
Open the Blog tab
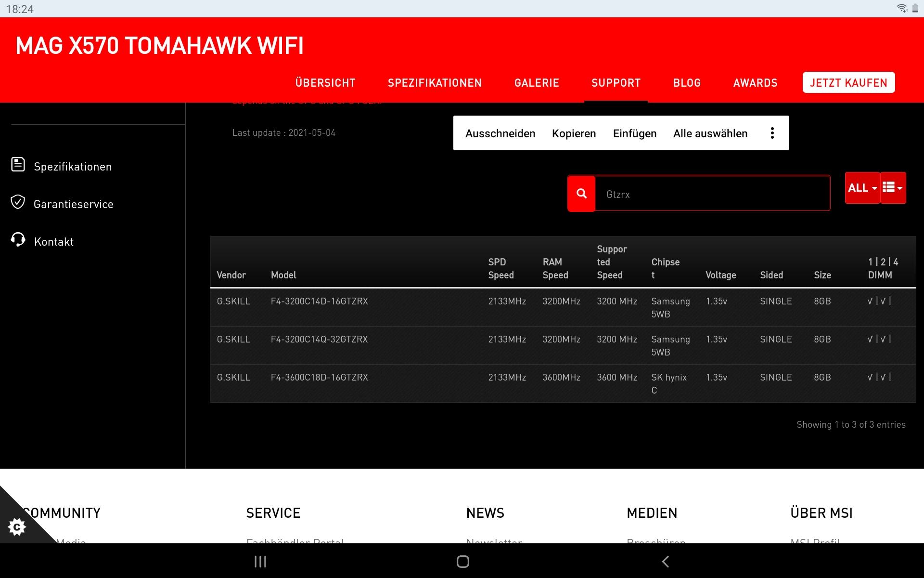coord(687,83)
